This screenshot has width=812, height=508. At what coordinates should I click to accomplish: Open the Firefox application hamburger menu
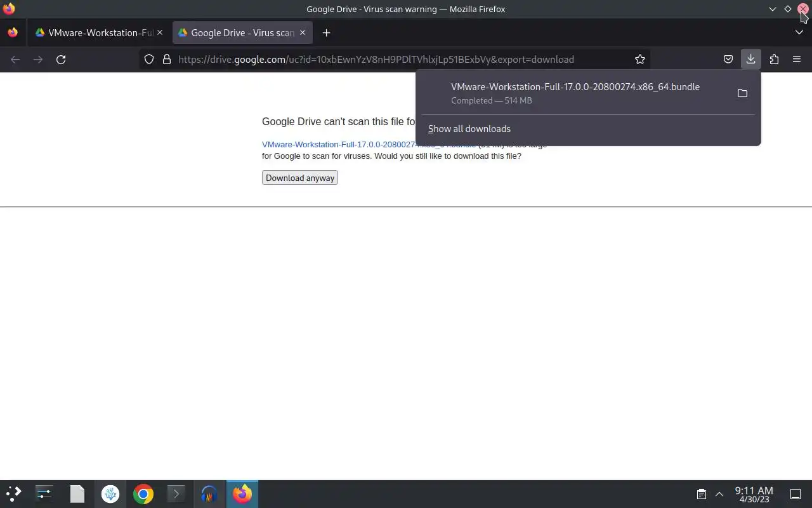coord(797,59)
